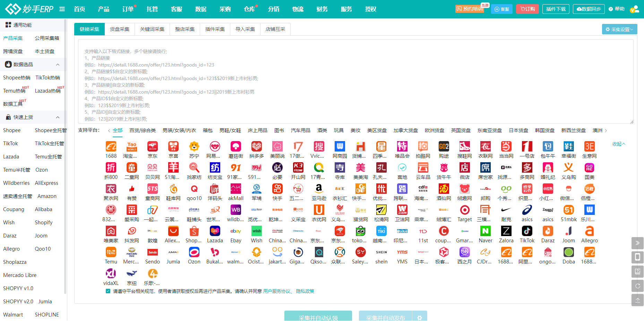Image resolution: width=644 pixels, height=321 pixels.
Task: Choose the Wish platform icon
Action: [257, 231]
